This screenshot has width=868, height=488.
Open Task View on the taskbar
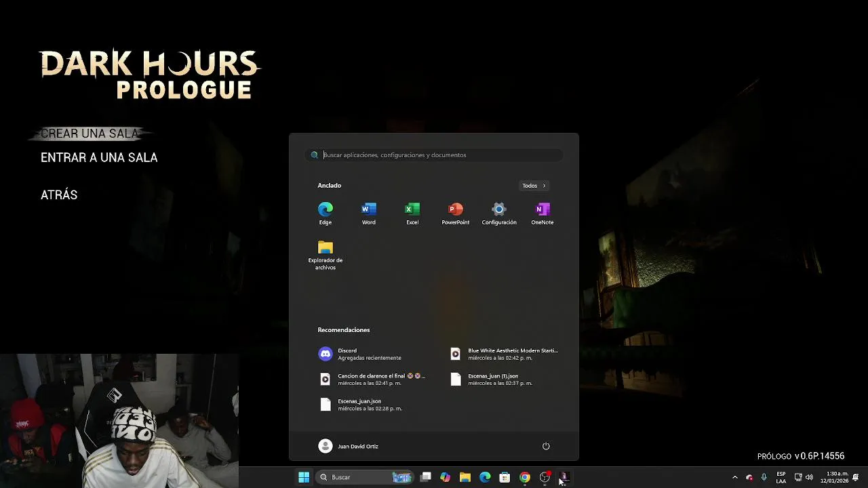pos(425,477)
